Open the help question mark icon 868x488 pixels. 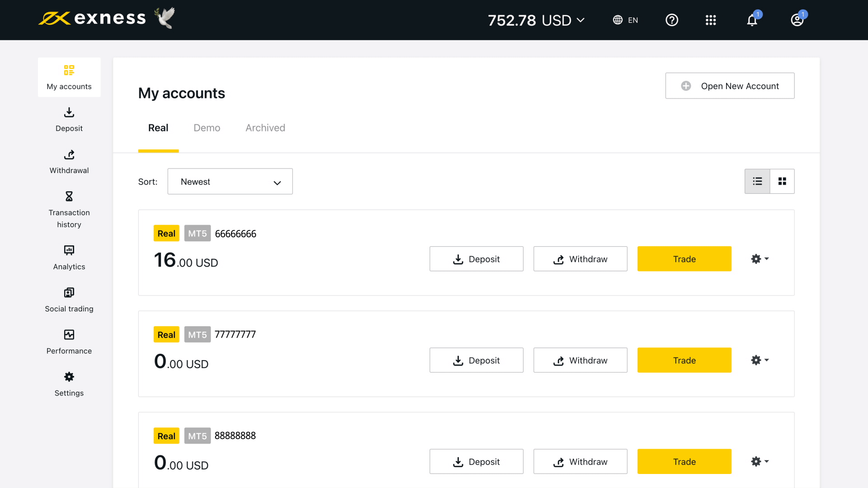point(672,20)
